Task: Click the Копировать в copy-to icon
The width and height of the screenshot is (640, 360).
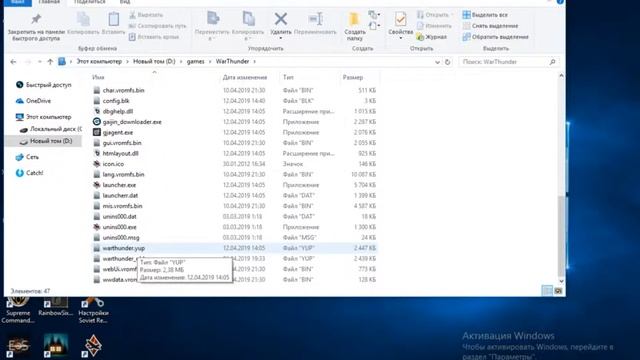Action: pyautogui.click(x=248, y=19)
